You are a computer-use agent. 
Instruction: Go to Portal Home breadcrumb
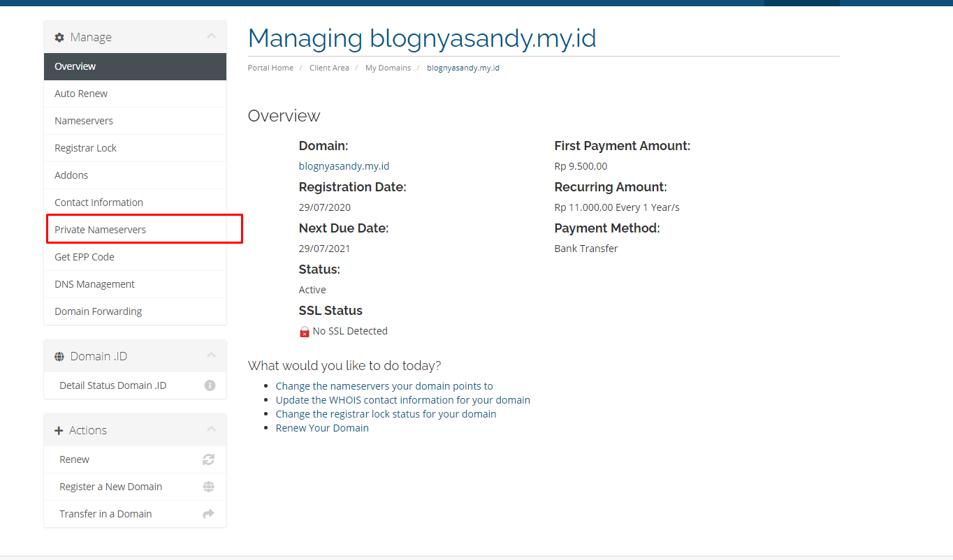[270, 68]
